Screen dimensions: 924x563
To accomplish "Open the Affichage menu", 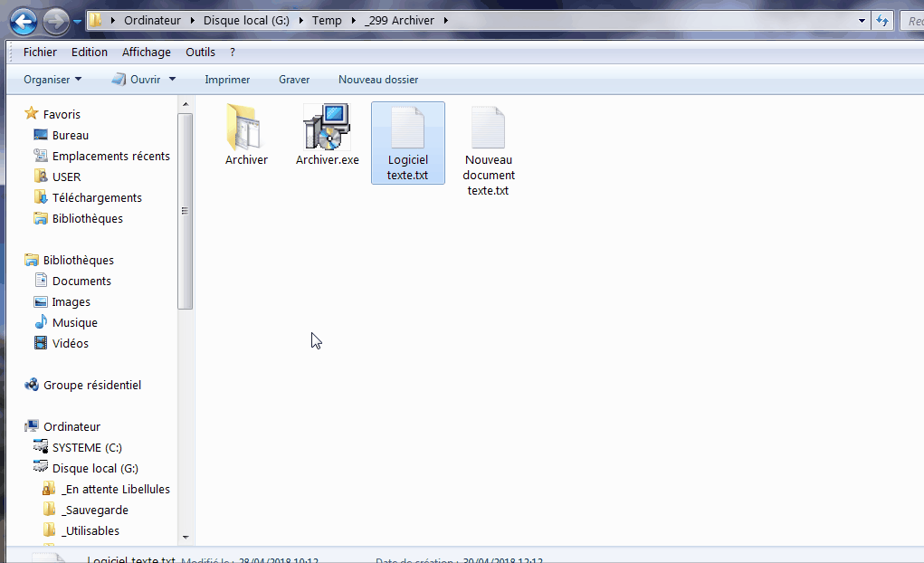I will click(146, 52).
